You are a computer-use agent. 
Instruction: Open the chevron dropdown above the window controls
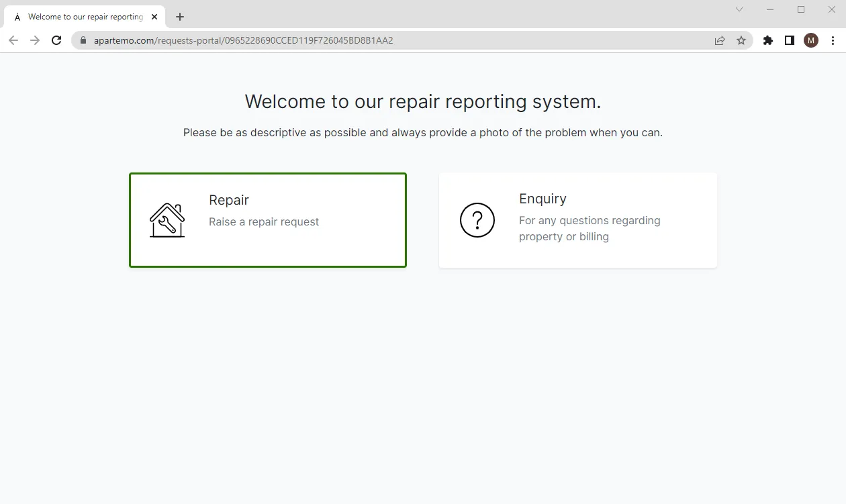coord(739,10)
